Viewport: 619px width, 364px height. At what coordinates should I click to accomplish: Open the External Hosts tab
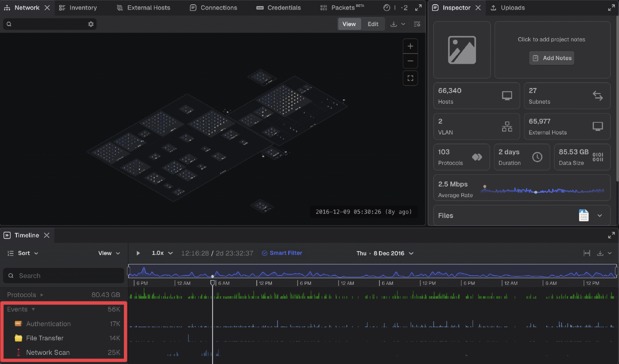point(144,8)
